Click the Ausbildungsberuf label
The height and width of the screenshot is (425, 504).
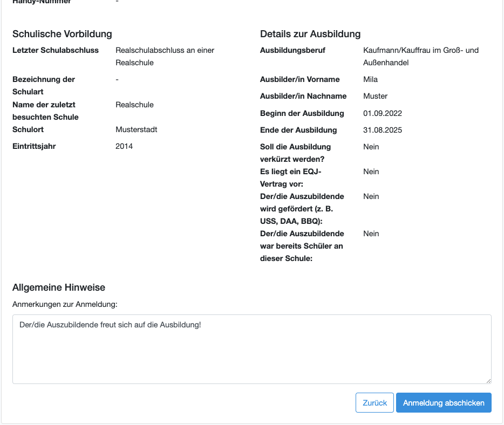pos(292,50)
